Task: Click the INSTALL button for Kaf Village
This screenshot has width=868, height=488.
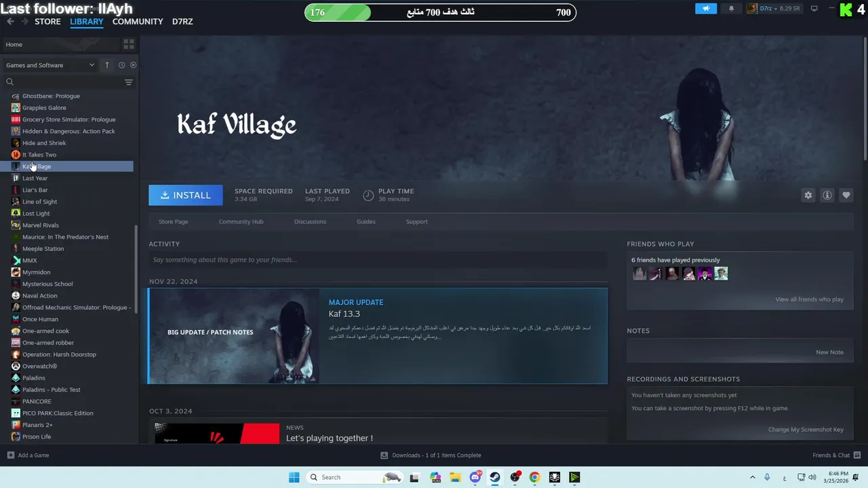Action: (x=185, y=195)
